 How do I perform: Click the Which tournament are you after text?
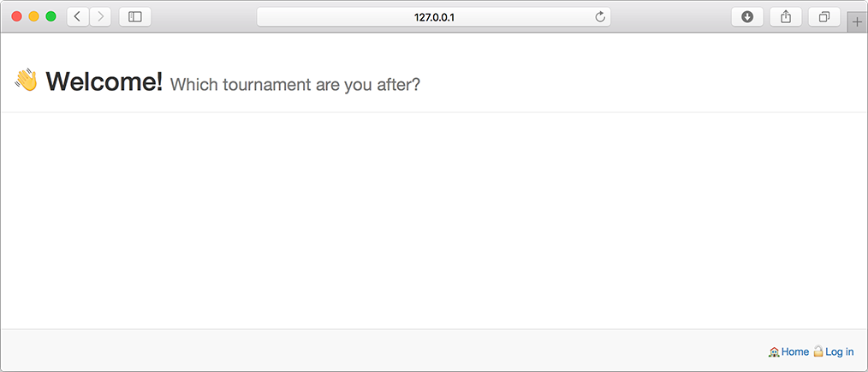(x=295, y=85)
